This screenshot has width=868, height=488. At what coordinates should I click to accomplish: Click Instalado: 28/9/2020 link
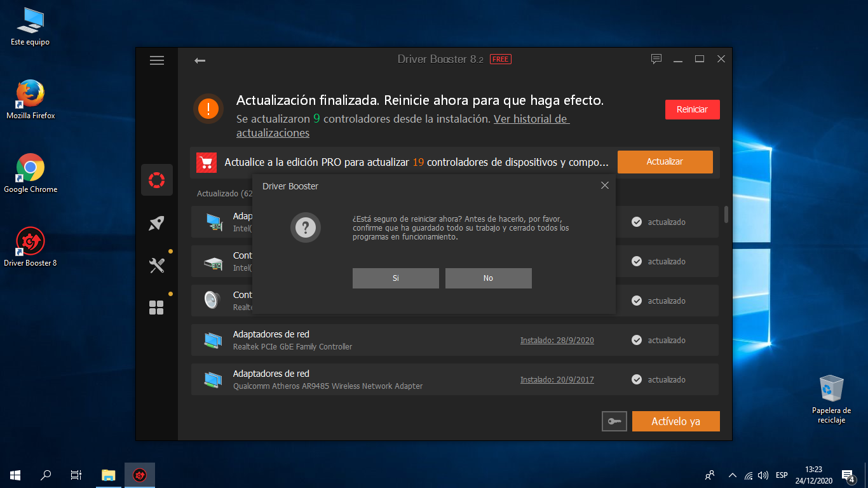coord(557,341)
